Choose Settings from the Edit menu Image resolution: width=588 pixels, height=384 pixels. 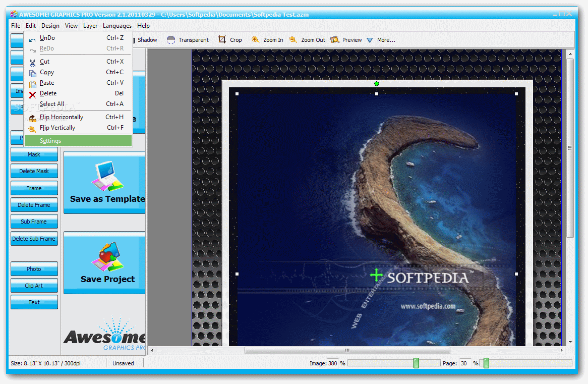[78, 141]
